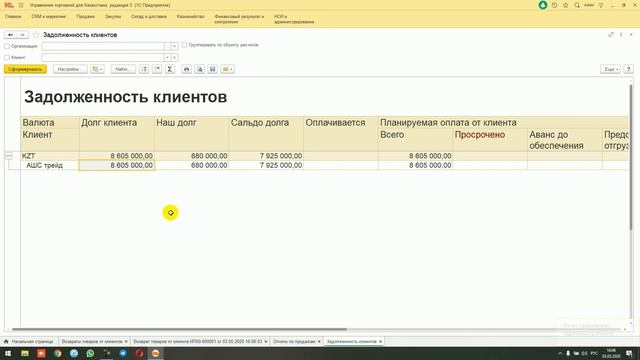Screen dimensions: 640x360
Task: Open the Клиент field dropdown arrow
Action: 167,58
